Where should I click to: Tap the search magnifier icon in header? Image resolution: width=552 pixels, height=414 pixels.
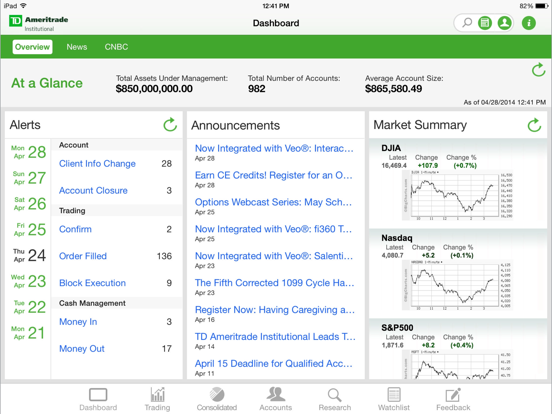[x=467, y=23]
